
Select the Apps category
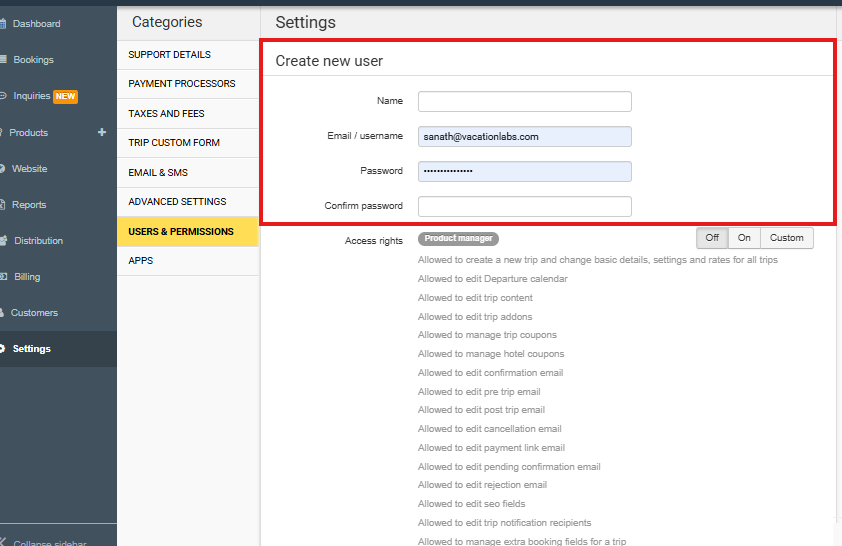[141, 261]
